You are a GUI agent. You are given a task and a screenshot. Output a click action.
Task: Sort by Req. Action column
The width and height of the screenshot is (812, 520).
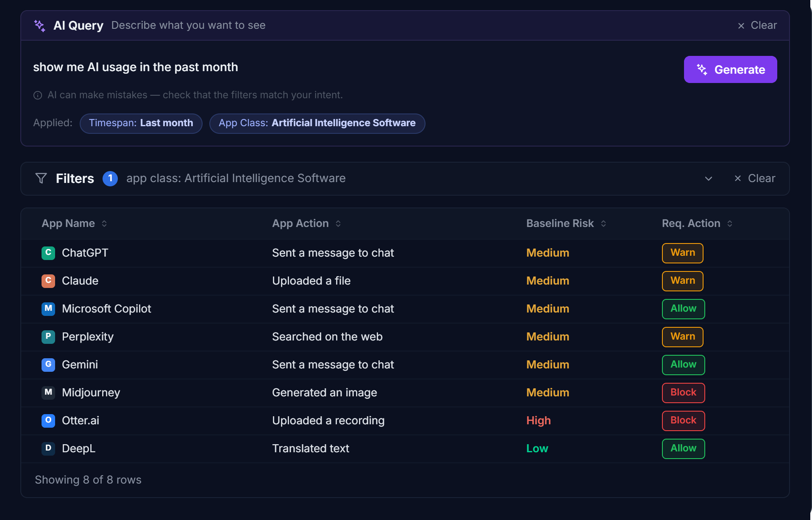click(x=697, y=224)
